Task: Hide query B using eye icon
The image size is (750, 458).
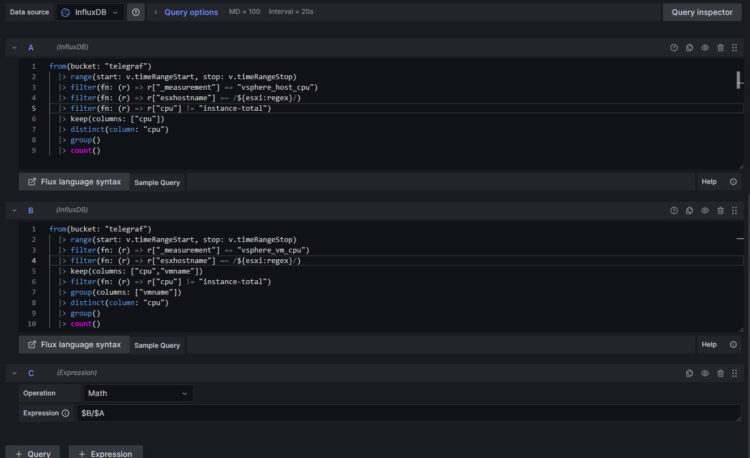Action: (x=705, y=210)
